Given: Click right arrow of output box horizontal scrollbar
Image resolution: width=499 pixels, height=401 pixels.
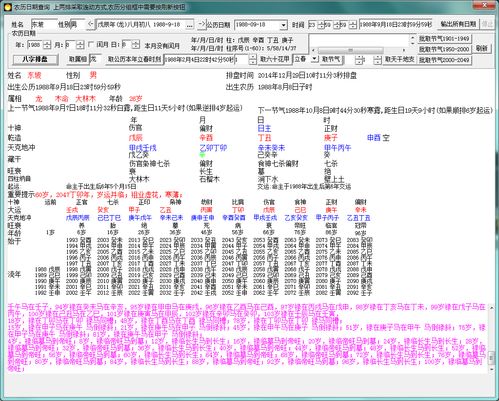Looking at the screenshot, I should click(404, 50).
